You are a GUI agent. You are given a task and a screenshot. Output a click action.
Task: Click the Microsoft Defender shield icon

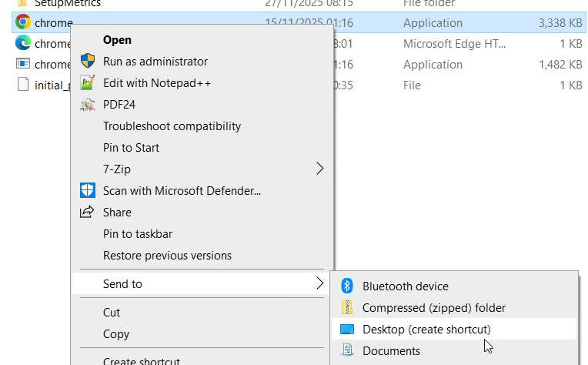click(88, 190)
